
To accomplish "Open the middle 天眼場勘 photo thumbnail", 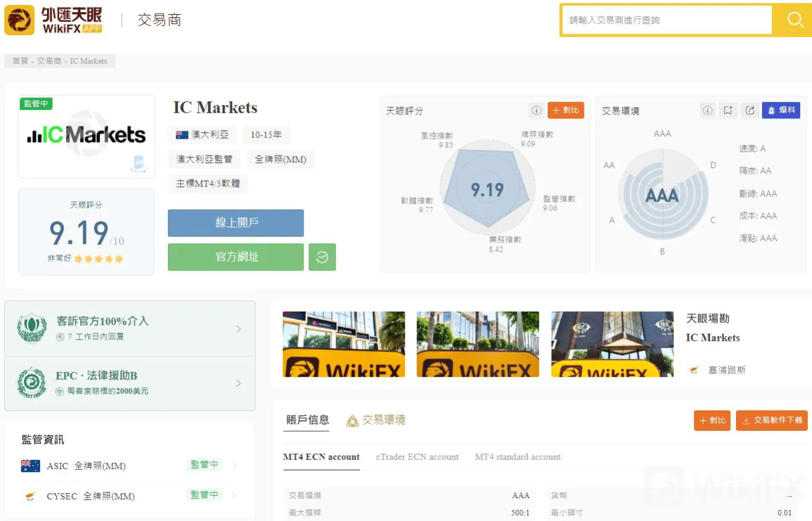I will coord(478,344).
